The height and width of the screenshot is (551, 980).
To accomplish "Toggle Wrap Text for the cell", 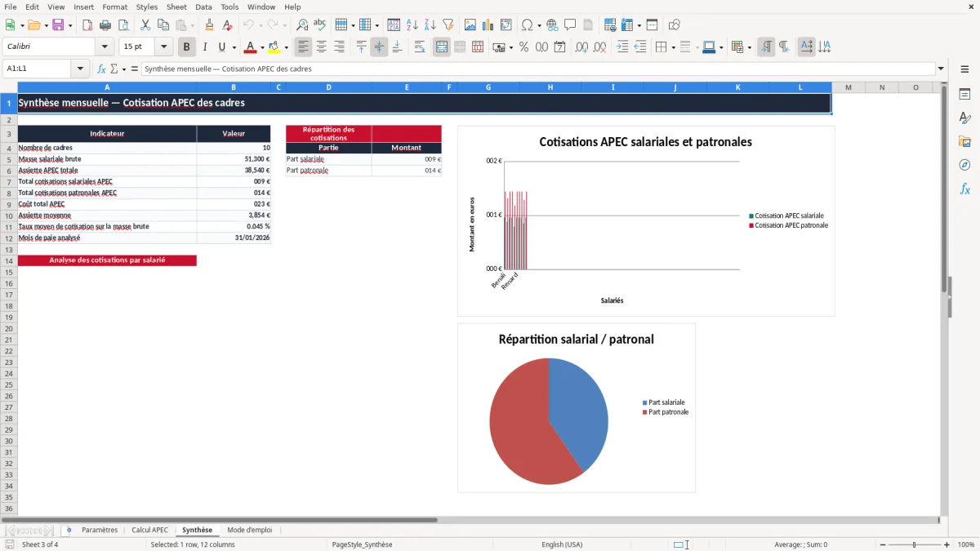I will [420, 47].
